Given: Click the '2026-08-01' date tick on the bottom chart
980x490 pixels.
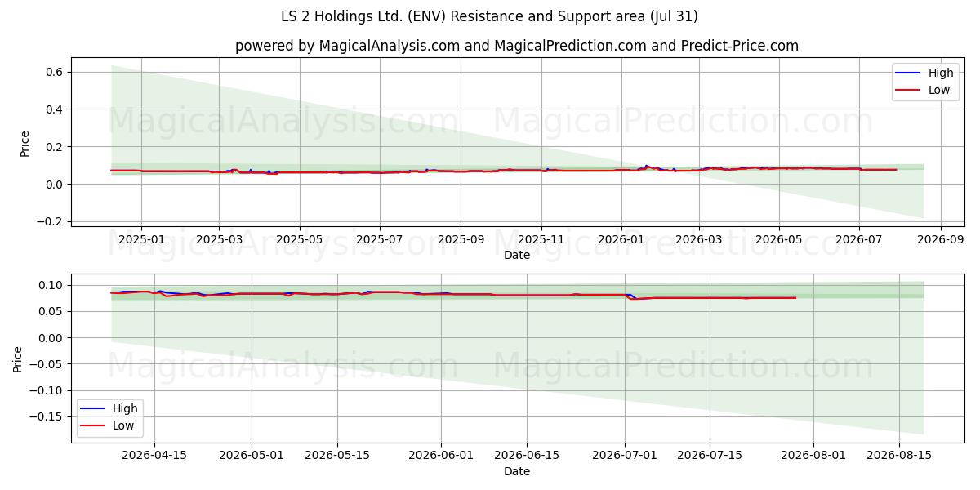Looking at the screenshot, I should (x=814, y=457).
